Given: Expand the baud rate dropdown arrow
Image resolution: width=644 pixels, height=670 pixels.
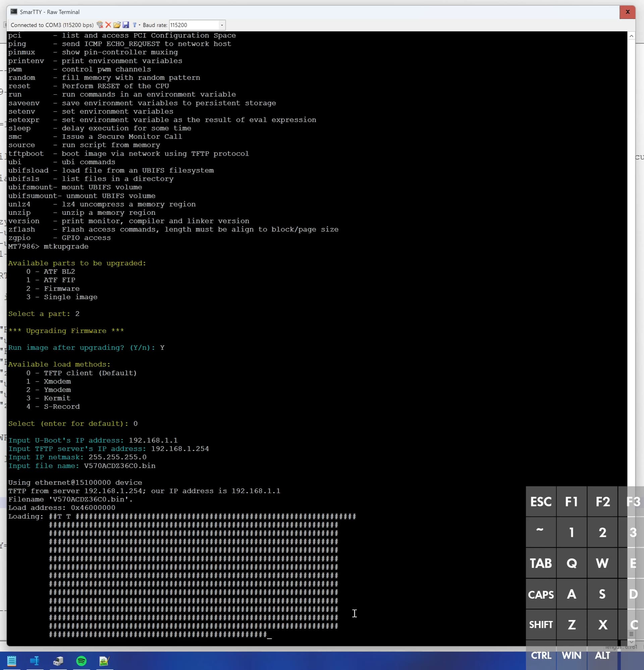Looking at the screenshot, I should 222,25.
